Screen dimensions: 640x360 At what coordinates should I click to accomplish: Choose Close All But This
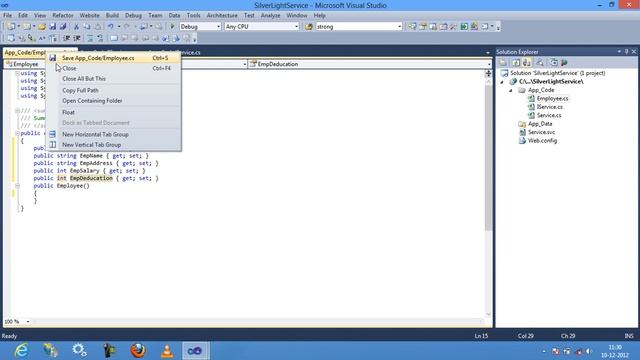(x=113, y=79)
